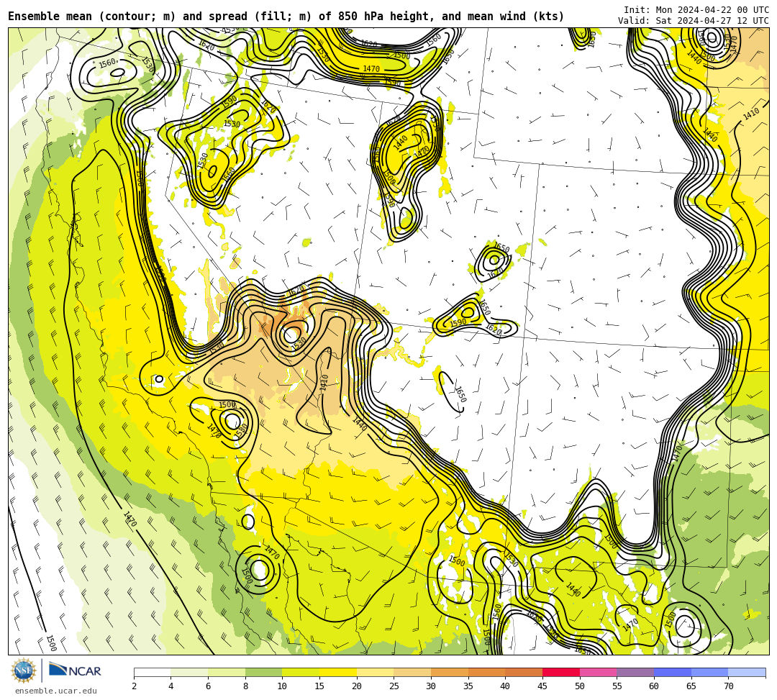The width and height of the screenshot is (777, 700).
Task: Click the colorbar tick label 35
Action: coord(468,686)
